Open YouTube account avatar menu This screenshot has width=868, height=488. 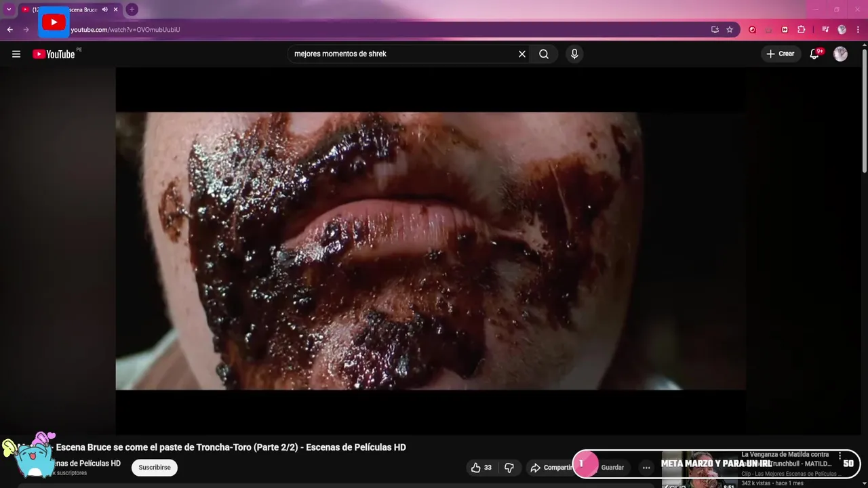point(841,54)
